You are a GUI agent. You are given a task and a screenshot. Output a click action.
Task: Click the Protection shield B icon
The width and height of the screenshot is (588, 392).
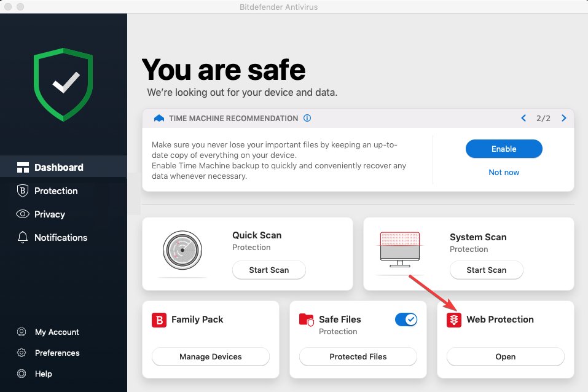point(23,190)
